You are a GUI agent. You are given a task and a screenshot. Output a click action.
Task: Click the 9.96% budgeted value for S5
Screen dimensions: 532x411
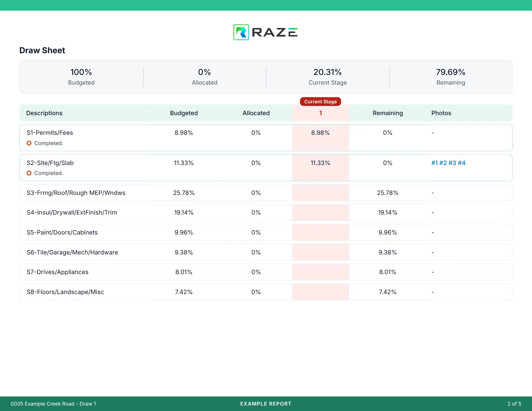pyautogui.click(x=184, y=232)
